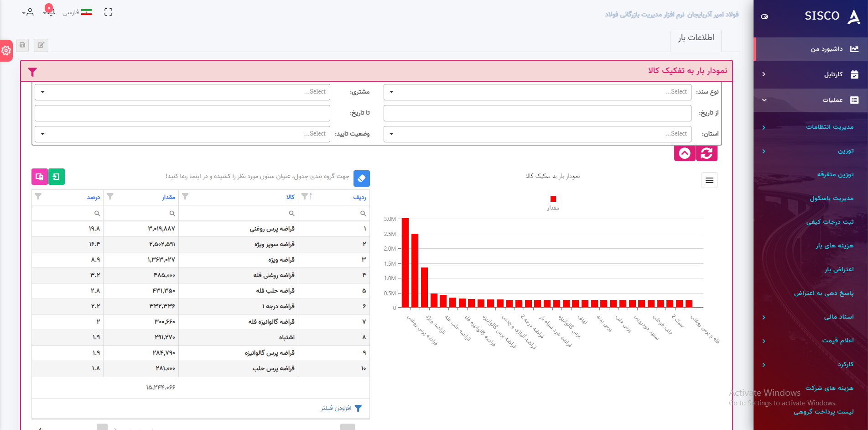The height and width of the screenshot is (430, 868).
Task: Open the chart hamburger menu
Action: point(709,180)
